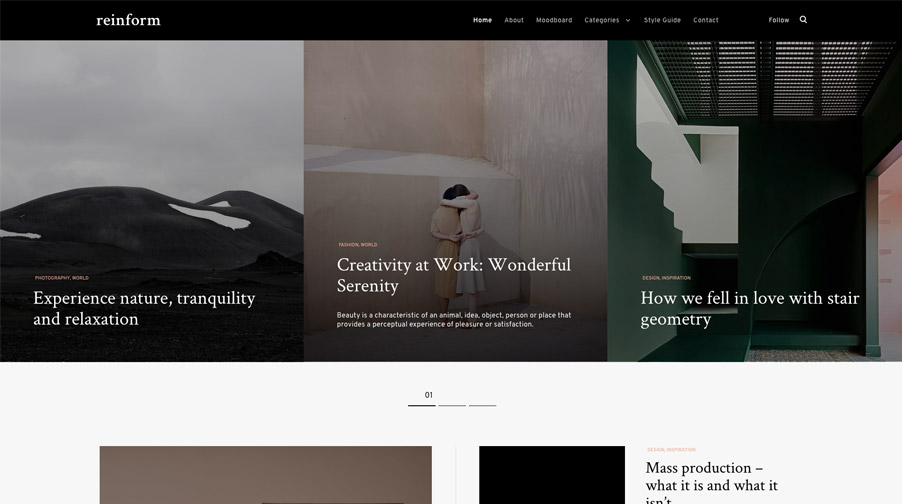Select the second slider indicator bar

(452, 405)
